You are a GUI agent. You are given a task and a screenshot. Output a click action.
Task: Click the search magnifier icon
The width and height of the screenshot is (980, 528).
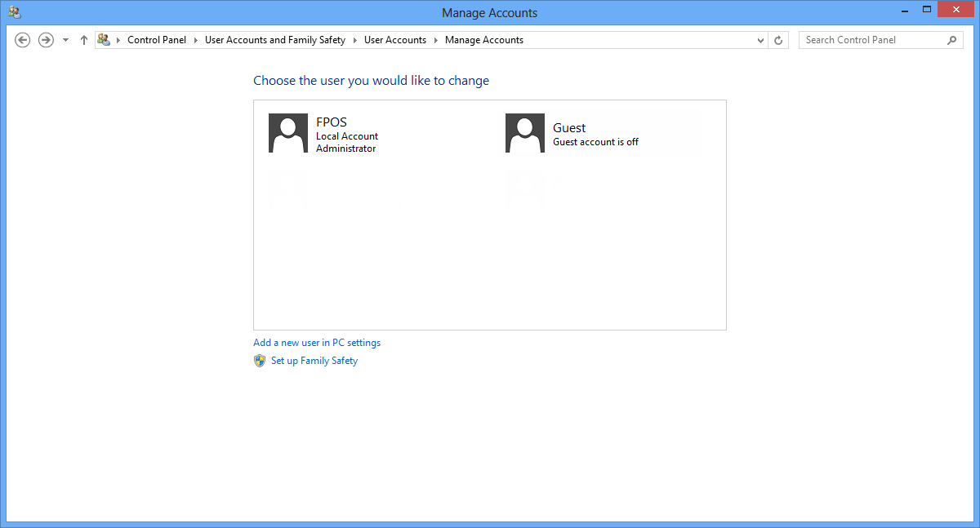[x=952, y=40]
